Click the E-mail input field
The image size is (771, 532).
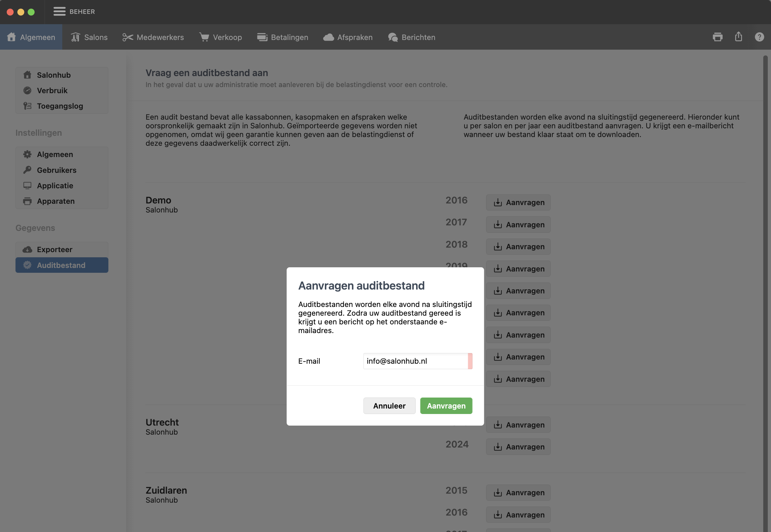415,361
